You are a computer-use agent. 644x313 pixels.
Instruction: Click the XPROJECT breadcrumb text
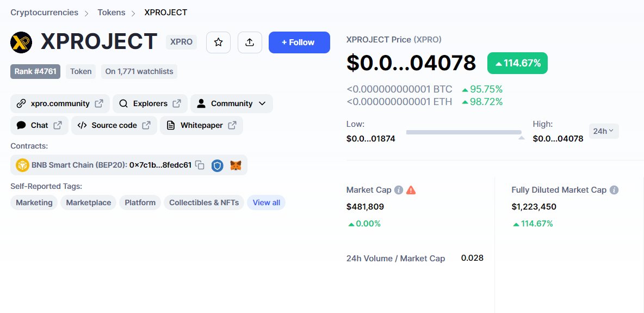tap(165, 13)
